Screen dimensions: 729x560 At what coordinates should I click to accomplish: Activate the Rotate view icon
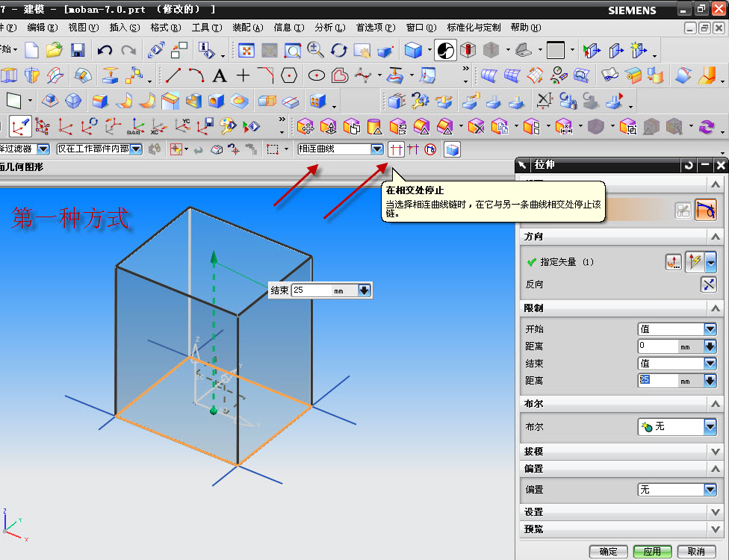click(x=339, y=50)
